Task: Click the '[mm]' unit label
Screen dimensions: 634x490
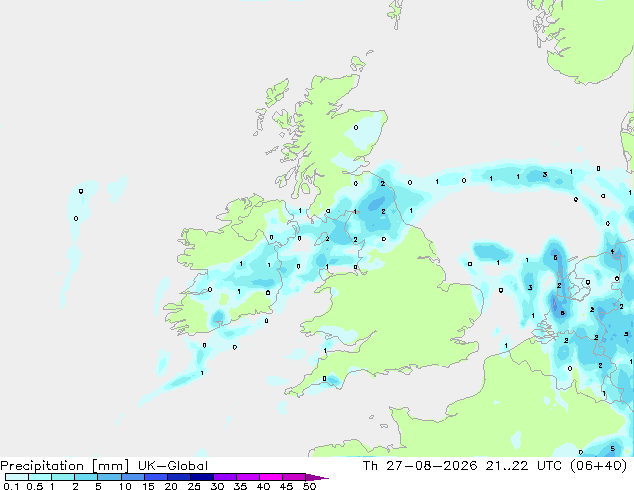Action: 110,466
